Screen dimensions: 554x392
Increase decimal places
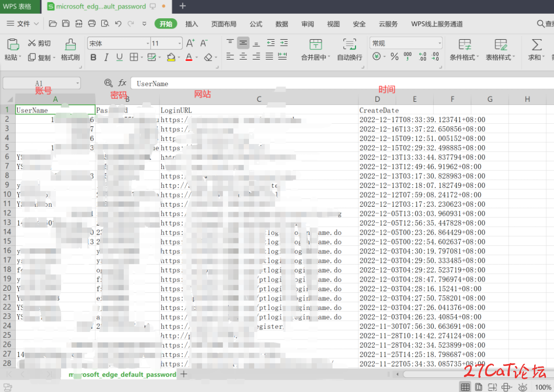click(x=423, y=57)
